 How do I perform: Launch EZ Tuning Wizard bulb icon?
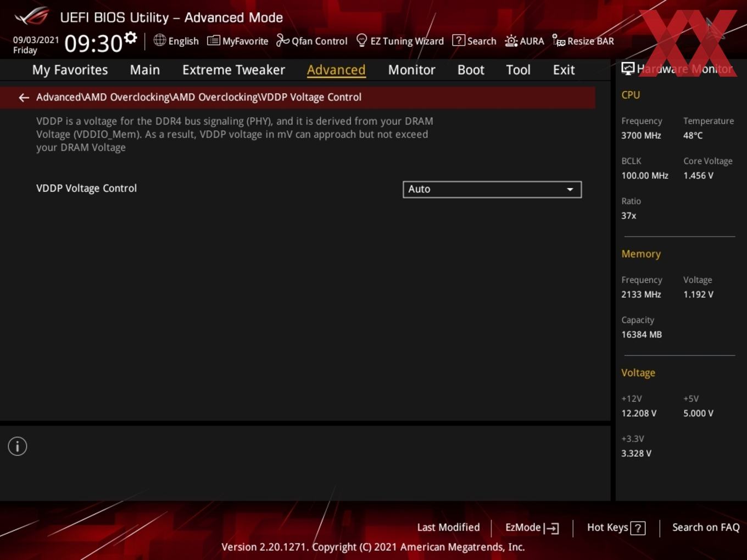pyautogui.click(x=361, y=40)
